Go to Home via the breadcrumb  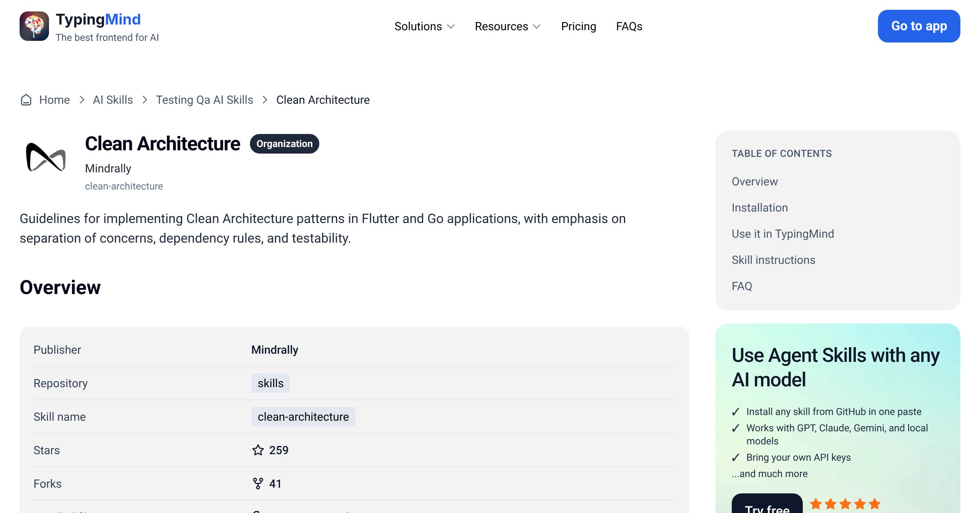(x=54, y=100)
